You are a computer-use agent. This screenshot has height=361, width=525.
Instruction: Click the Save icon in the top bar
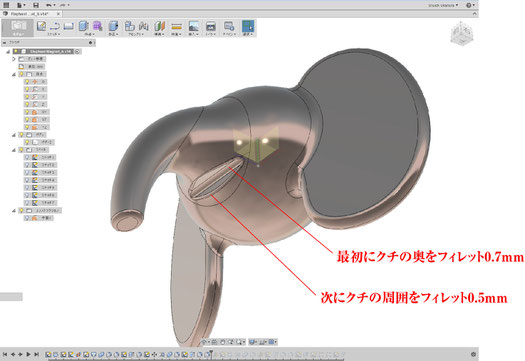coord(36,5)
